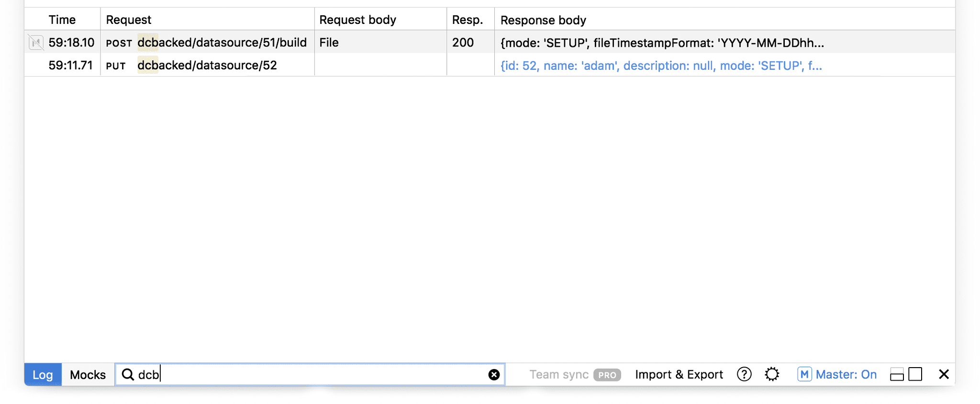Click the magnifying glass search icon
This screenshot has width=980, height=404.
127,374
